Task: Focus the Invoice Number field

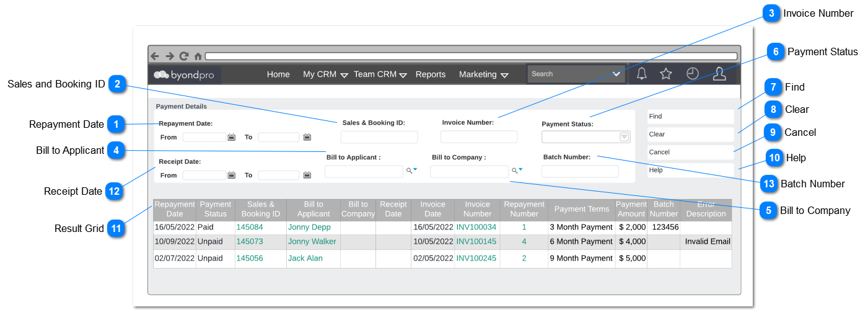Action: pos(479,137)
